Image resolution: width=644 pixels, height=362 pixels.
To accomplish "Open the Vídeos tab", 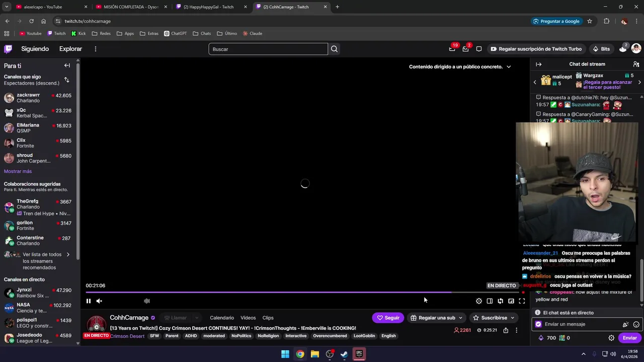I will point(248,318).
